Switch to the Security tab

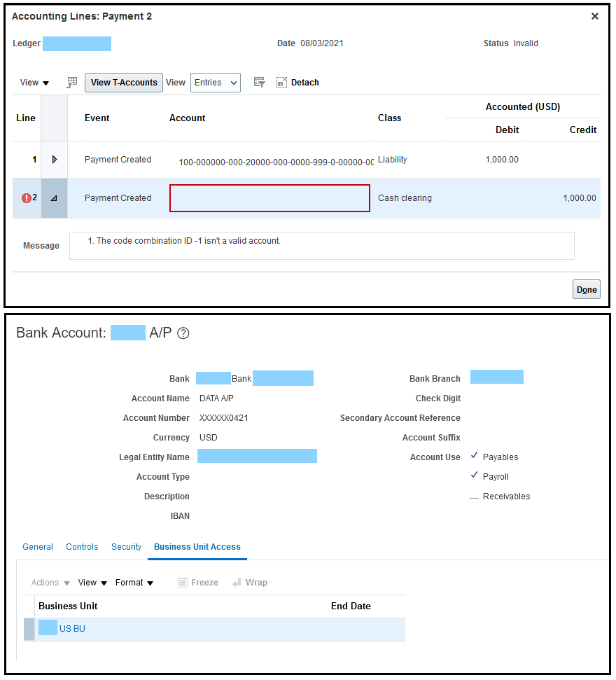tap(126, 547)
